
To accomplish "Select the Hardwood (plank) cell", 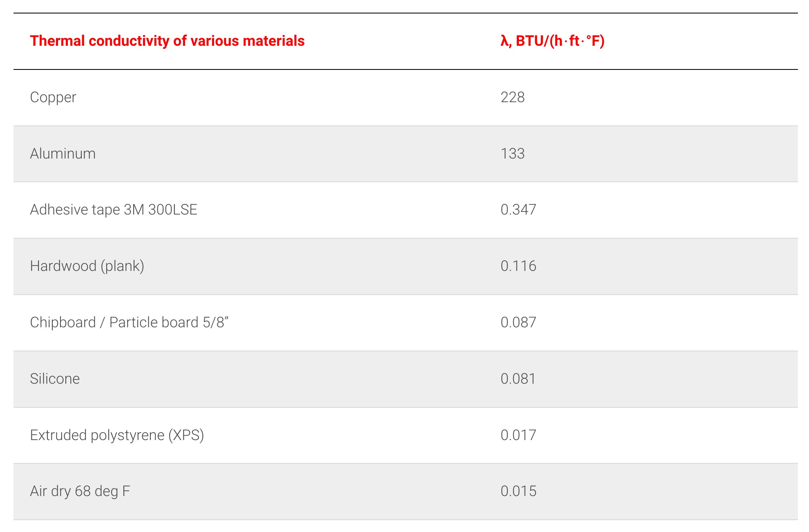I will (87, 266).
